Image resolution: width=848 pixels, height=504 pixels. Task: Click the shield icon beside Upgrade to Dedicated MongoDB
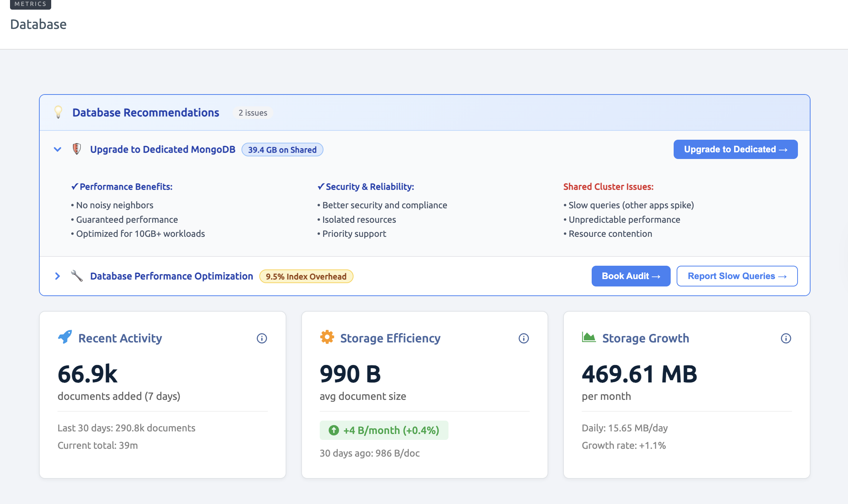coord(77,149)
